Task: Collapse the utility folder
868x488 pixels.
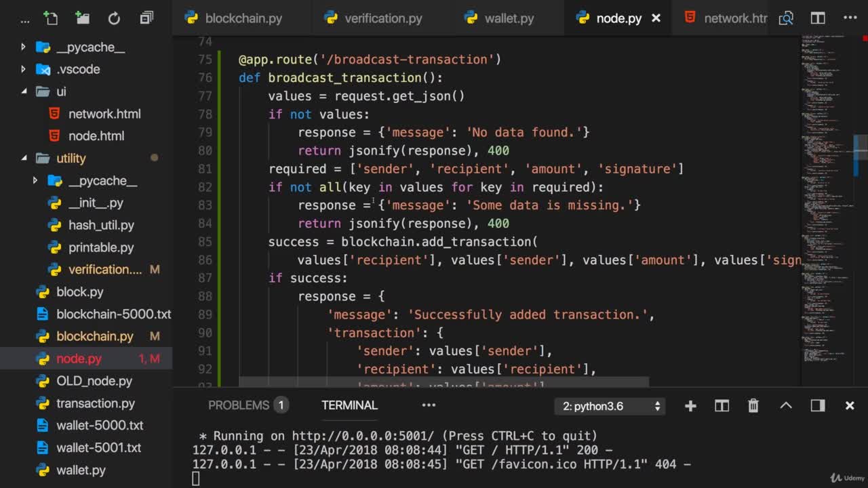Action: (24, 158)
